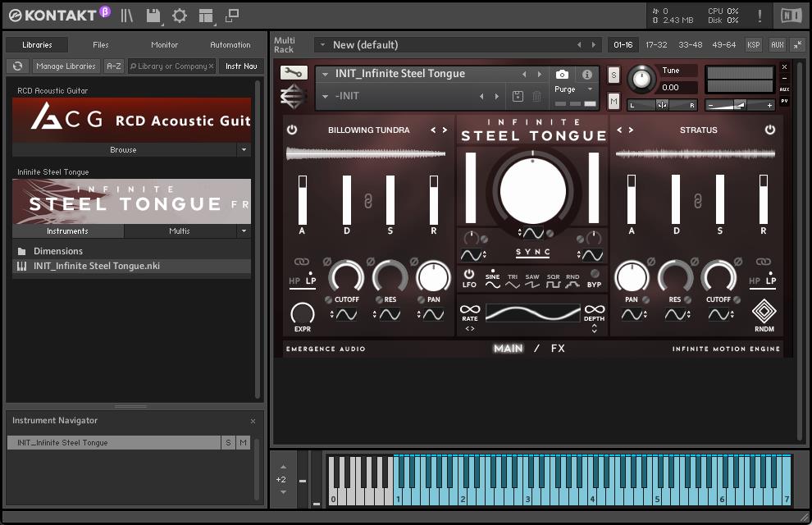Enable the LFO power switch
Viewport: 812px width, 525px height.
coord(469,275)
